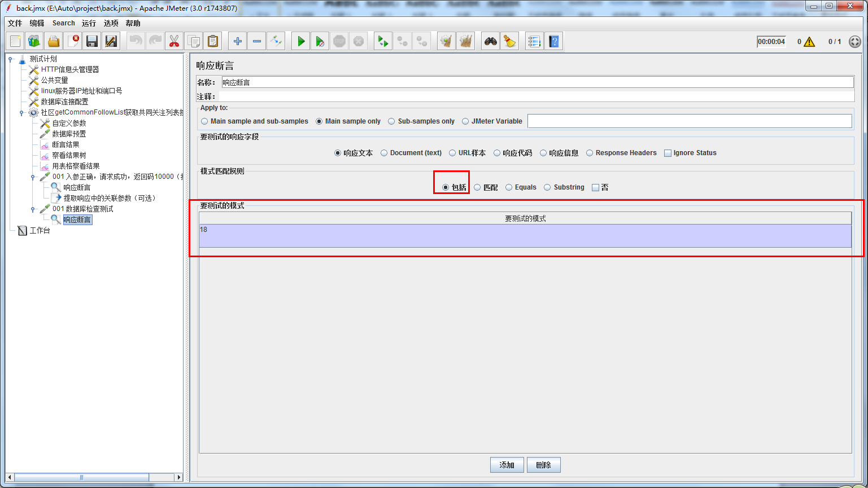Choose URL样本 response field radio
This screenshot has width=868, height=488.
coord(467,153)
